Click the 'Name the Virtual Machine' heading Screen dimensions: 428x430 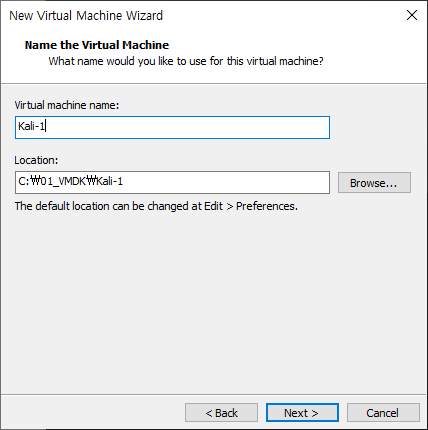coord(97,45)
